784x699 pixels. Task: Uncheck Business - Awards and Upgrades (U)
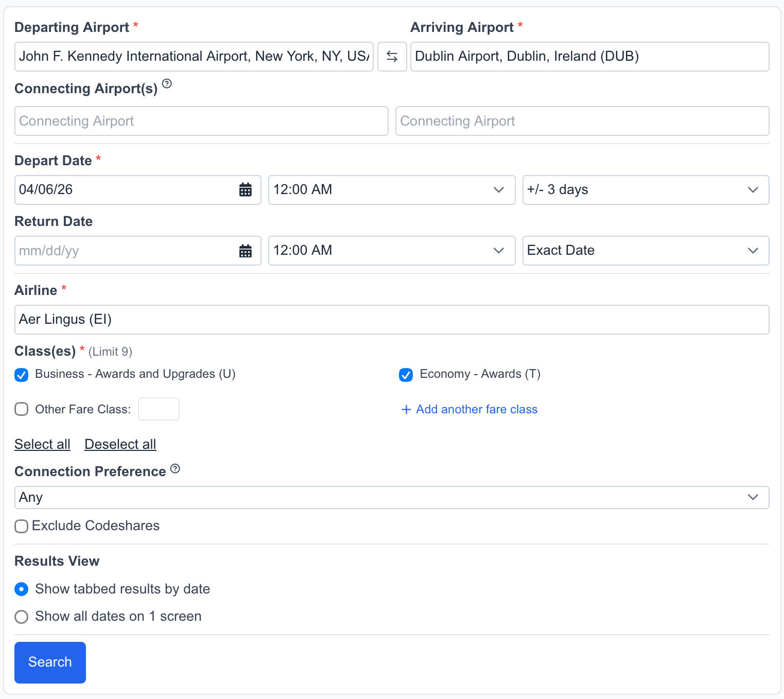coord(21,375)
